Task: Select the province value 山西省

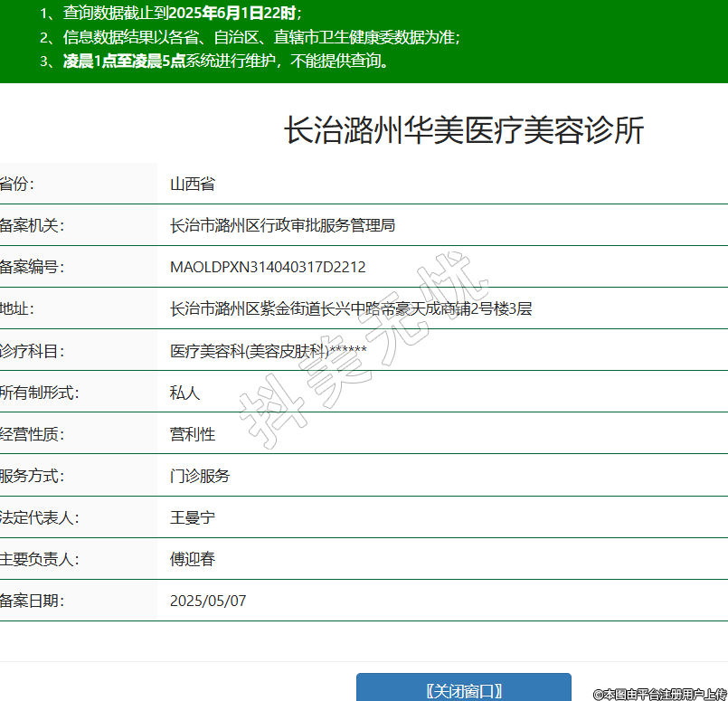Action: 193,184
